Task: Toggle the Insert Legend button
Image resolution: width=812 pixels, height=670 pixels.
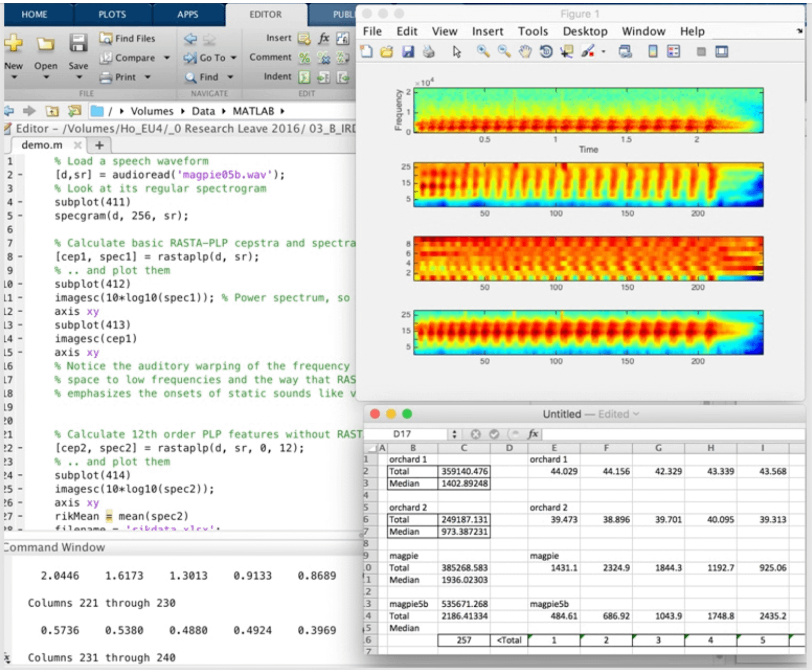Action: pos(673,51)
